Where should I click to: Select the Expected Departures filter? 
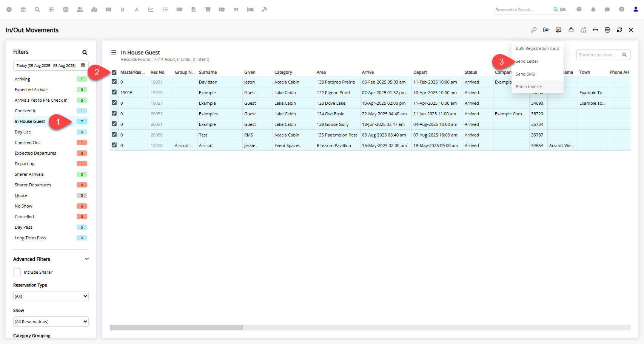(x=51, y=153)
